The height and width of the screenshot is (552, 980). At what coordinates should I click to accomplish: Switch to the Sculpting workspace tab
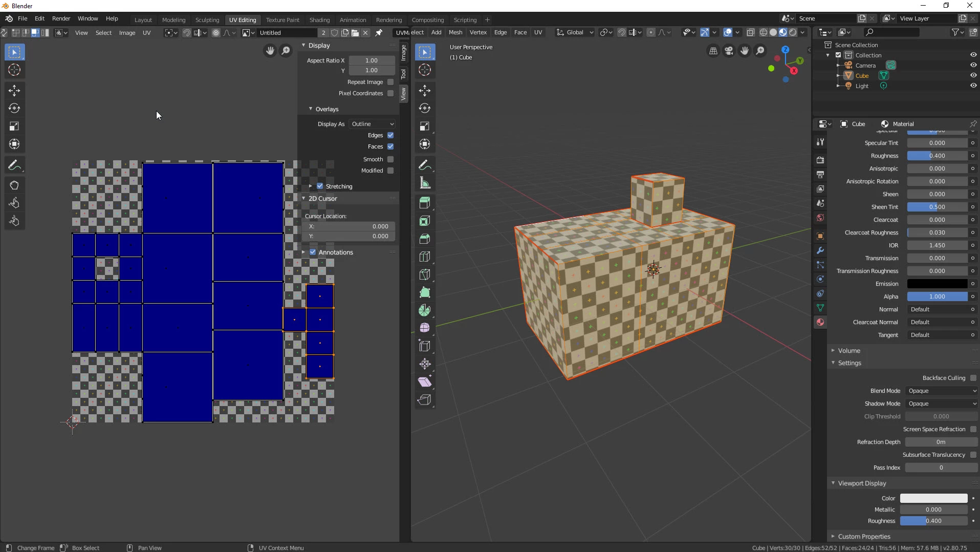tap(207, 20)
